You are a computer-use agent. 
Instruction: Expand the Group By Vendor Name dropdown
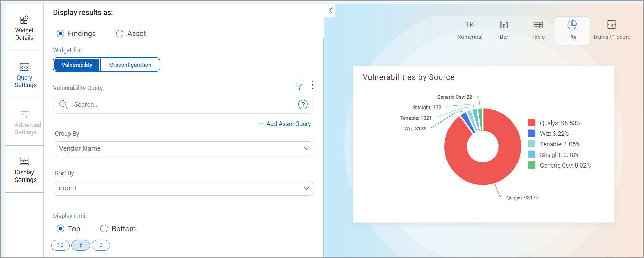(184, 149)
